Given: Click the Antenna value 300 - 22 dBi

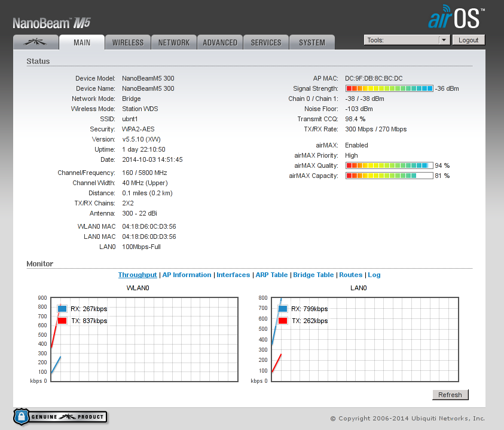Looking at the screenshot, I should click(x=139, y=213).
